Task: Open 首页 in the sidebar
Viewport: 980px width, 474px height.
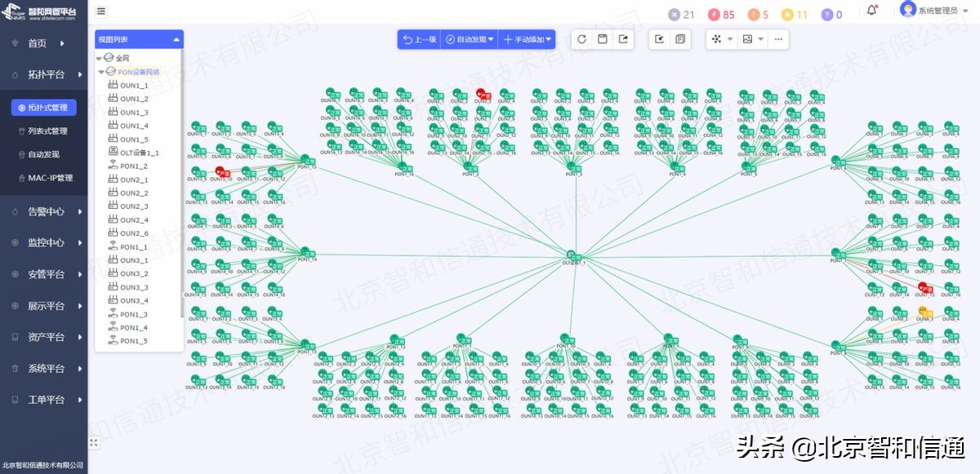Action: [x=37, y=43]
